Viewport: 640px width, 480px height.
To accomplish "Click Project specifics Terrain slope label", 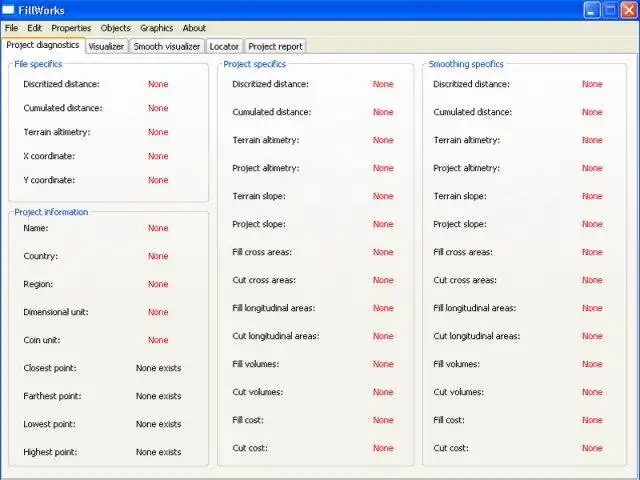I will click(x=259, y=196).
